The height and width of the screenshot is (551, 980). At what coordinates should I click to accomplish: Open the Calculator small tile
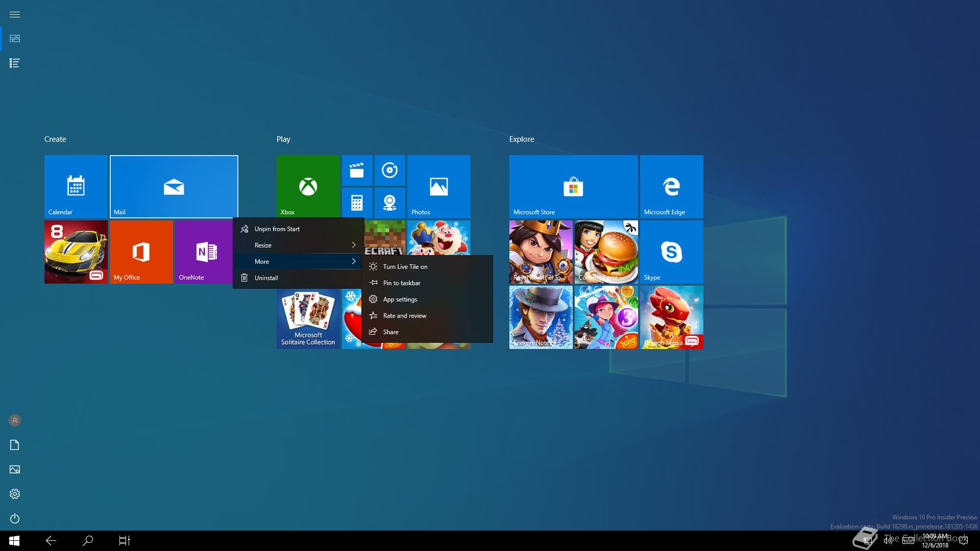click(357, 203)
